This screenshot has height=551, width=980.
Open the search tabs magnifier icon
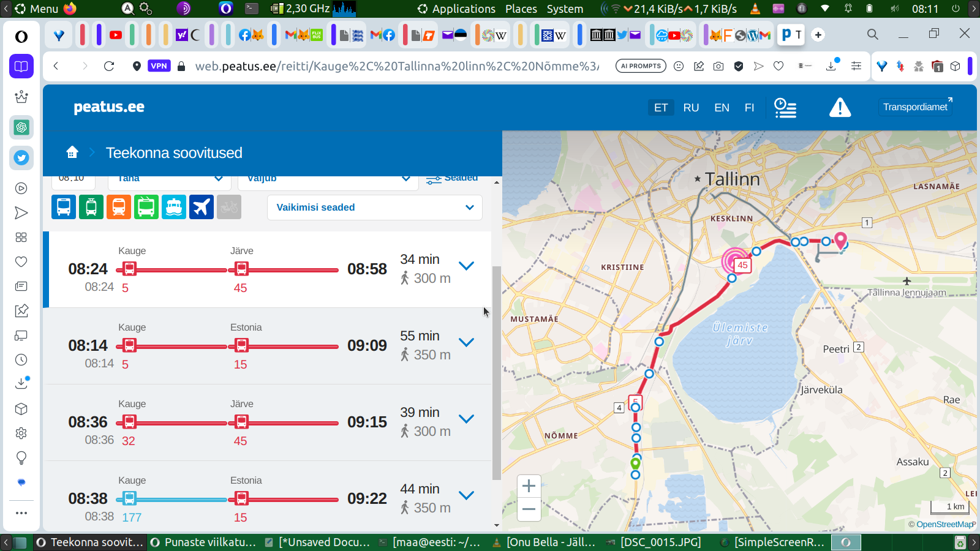(873, 34)
